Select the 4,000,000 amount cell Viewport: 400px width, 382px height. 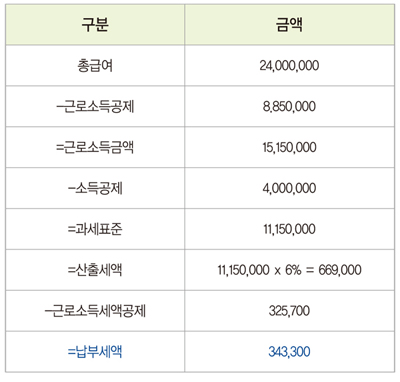pos(289,188)
